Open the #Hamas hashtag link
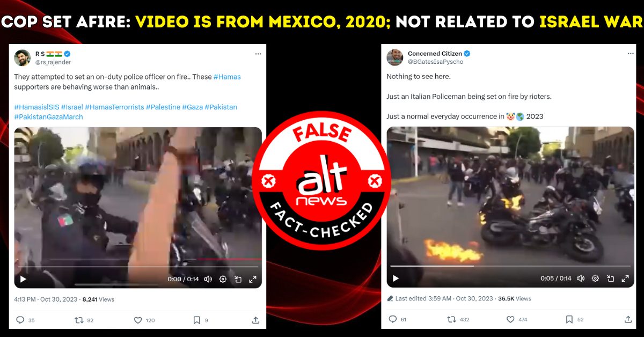 point(227,77)
